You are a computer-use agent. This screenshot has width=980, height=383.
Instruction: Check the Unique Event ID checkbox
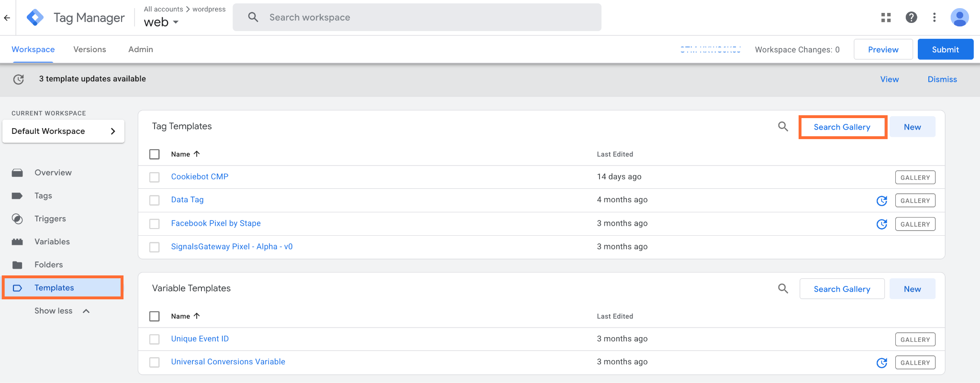(x=155, y=339)
